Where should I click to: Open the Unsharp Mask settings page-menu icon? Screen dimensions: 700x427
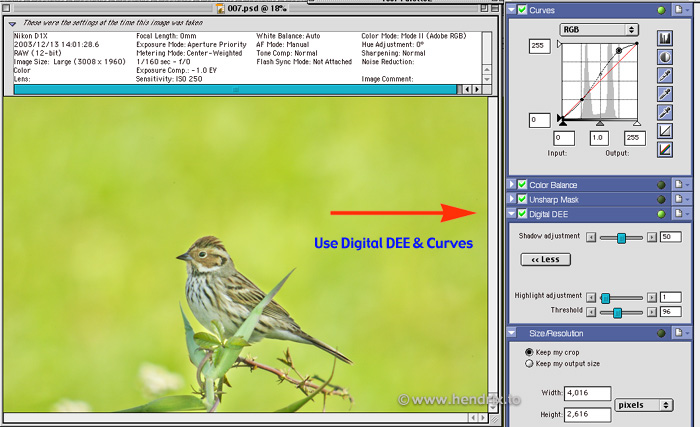click(680, 199)
